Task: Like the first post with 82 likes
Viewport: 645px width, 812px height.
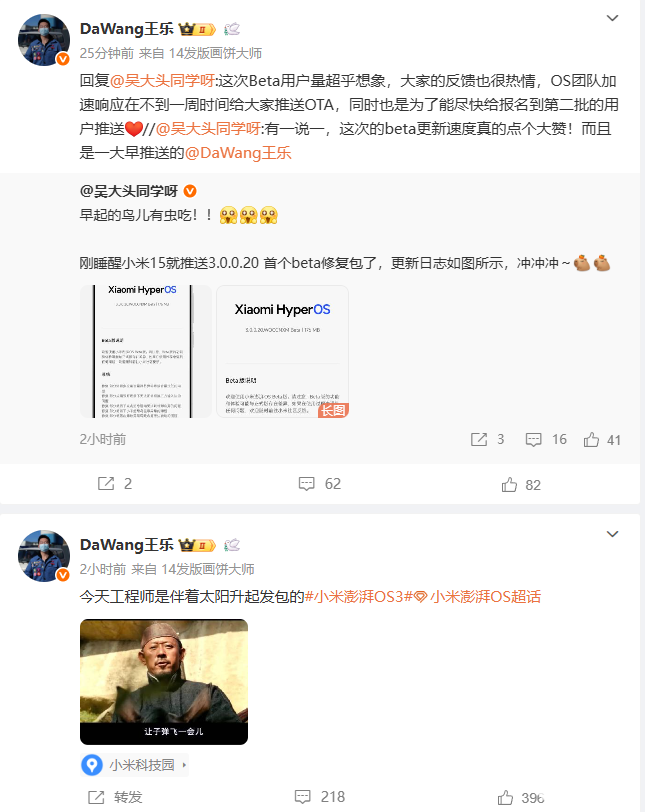Action: 509,484
